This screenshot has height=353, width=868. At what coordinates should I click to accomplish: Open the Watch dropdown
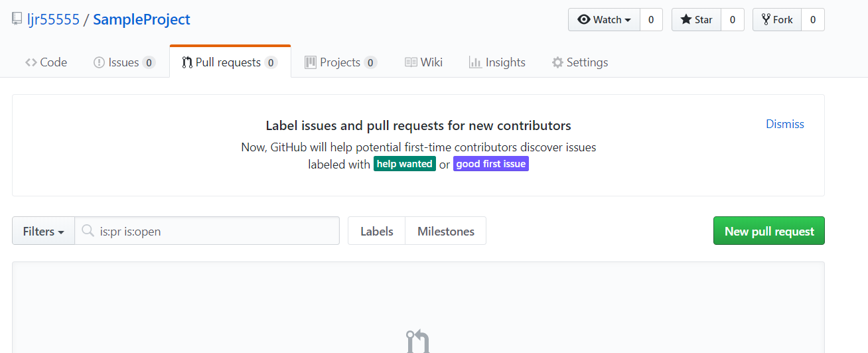coord(604,20)
